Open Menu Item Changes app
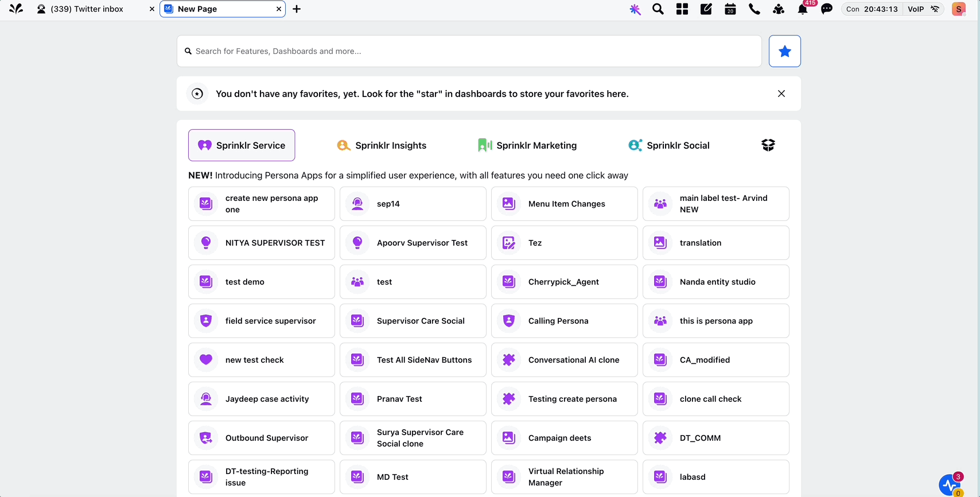 tap(564, 204)
